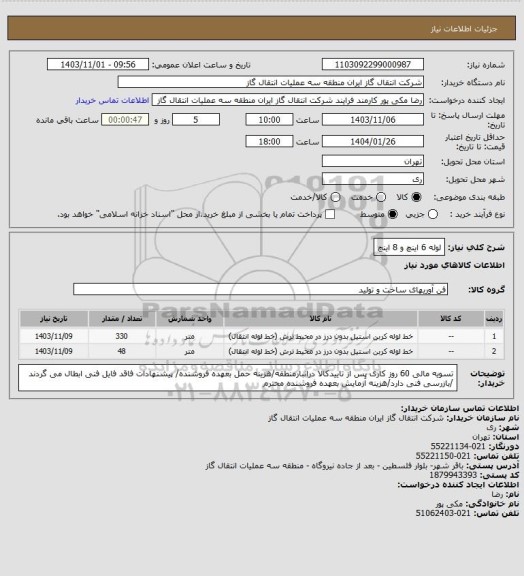Screen dimensions: 524x576
Task: Click the goods group field فن آوریهای ساخت و تولید
Action: pyautogui.click(x=260, y=289)
